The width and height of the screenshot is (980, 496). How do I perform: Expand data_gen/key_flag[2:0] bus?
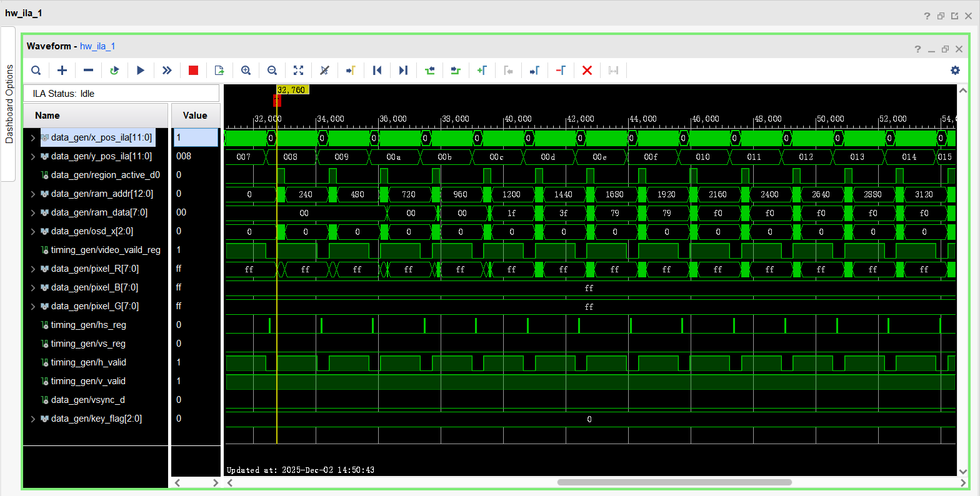[33, 419]
